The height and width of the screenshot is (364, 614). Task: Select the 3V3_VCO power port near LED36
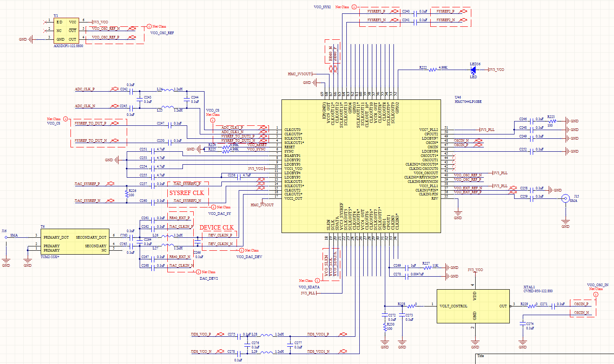point(496,69)
